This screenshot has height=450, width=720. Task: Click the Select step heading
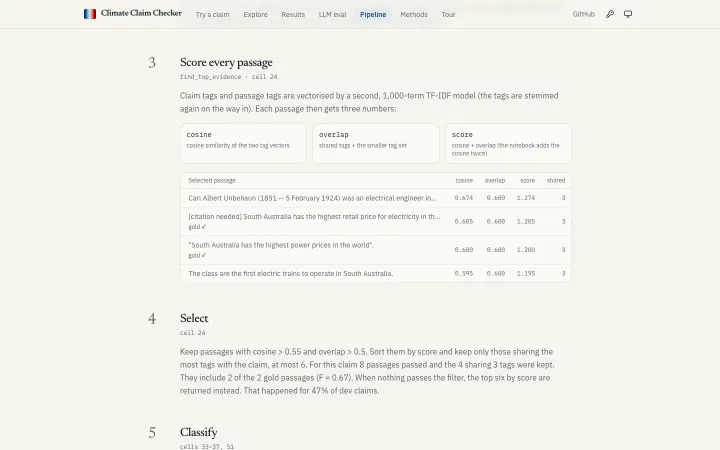click(x=194, y=318)
